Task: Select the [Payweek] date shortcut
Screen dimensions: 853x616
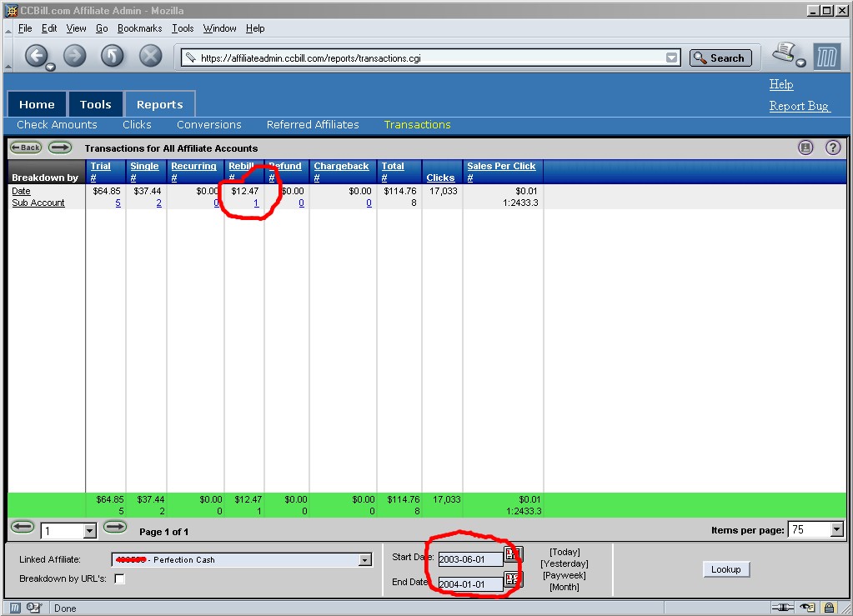Action: click(x=564, y=575)
